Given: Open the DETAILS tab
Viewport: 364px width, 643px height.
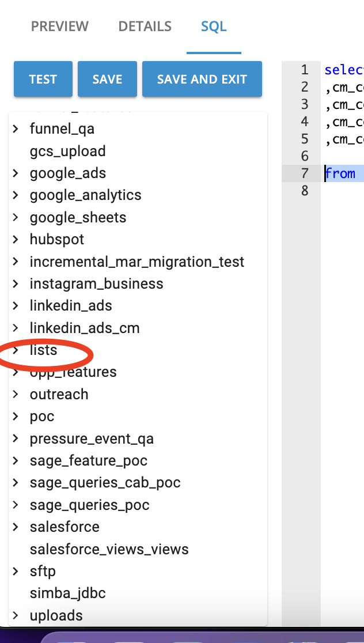Looking at the screenshot, I should pos(145,27).
